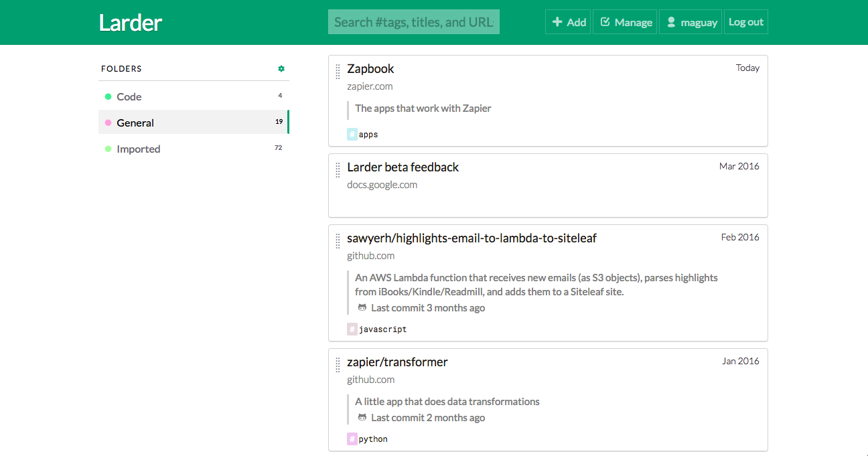Image resolution: width=868 pixels, height=456 pixels.
Task: Click the checkbox icon in the Manage button
Action: (605, 22)
